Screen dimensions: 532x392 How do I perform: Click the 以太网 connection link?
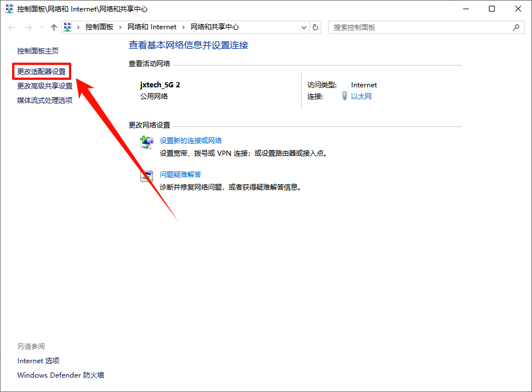click(x=361, y=97)
